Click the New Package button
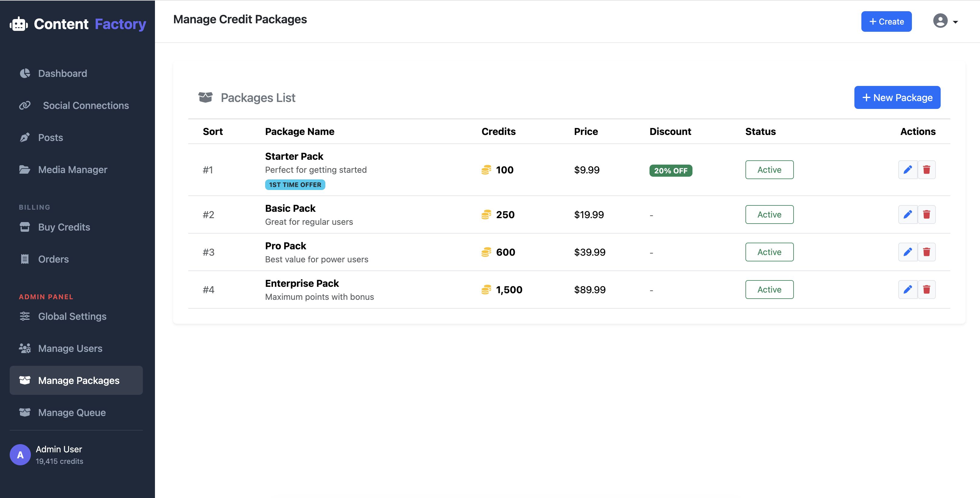980x498 pixels. coord(897,97)
